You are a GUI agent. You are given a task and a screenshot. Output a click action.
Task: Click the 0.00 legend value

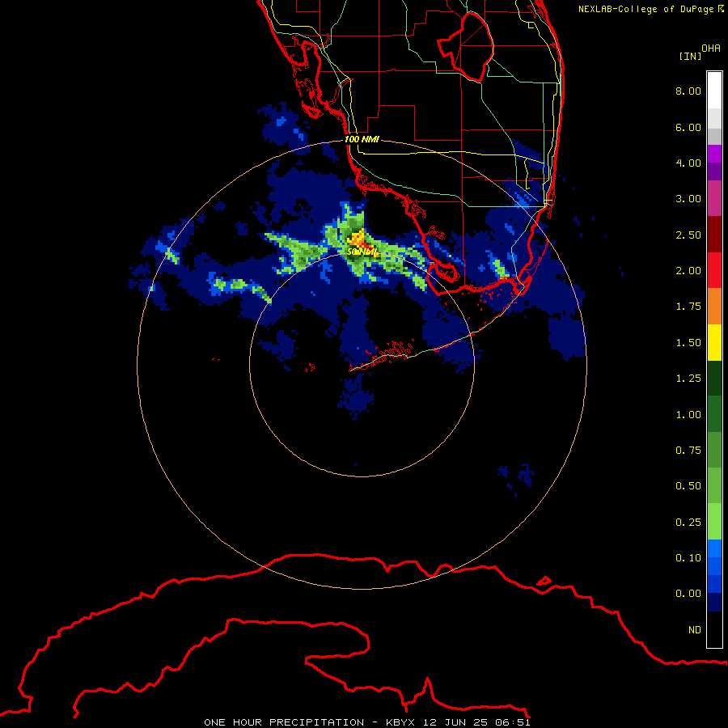(688, 594)
